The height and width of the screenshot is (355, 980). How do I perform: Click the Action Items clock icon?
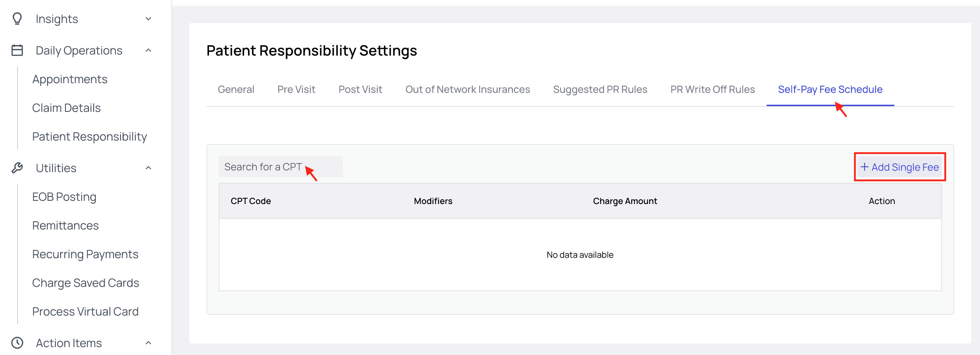pos(17,343)
